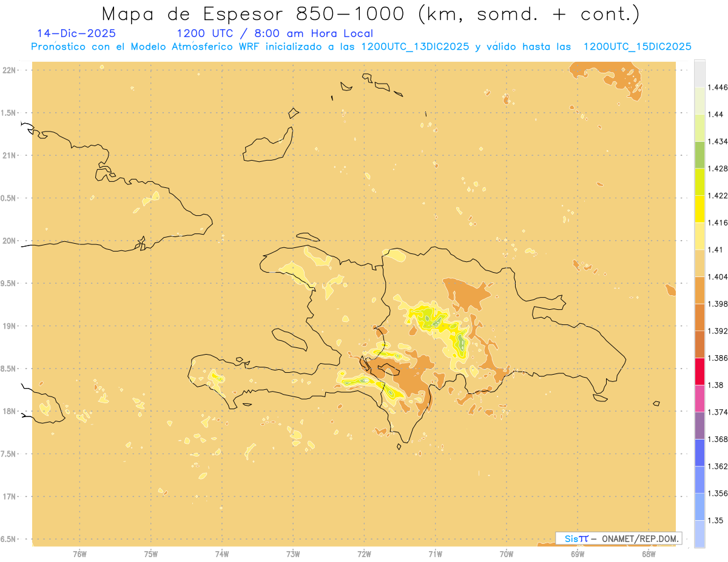Pick the purple swatch in the color scale

(699, 425)
